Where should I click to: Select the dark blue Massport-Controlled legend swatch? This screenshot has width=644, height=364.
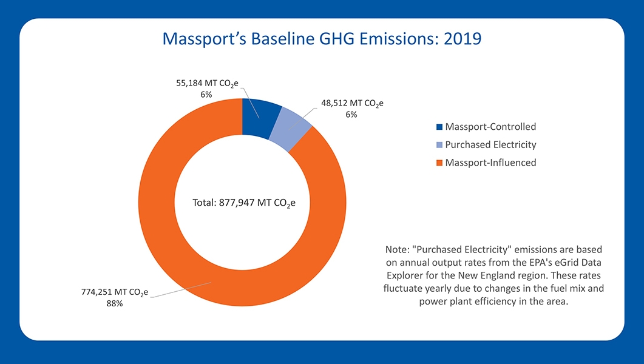pyautogui.click(x=439, y=127)
